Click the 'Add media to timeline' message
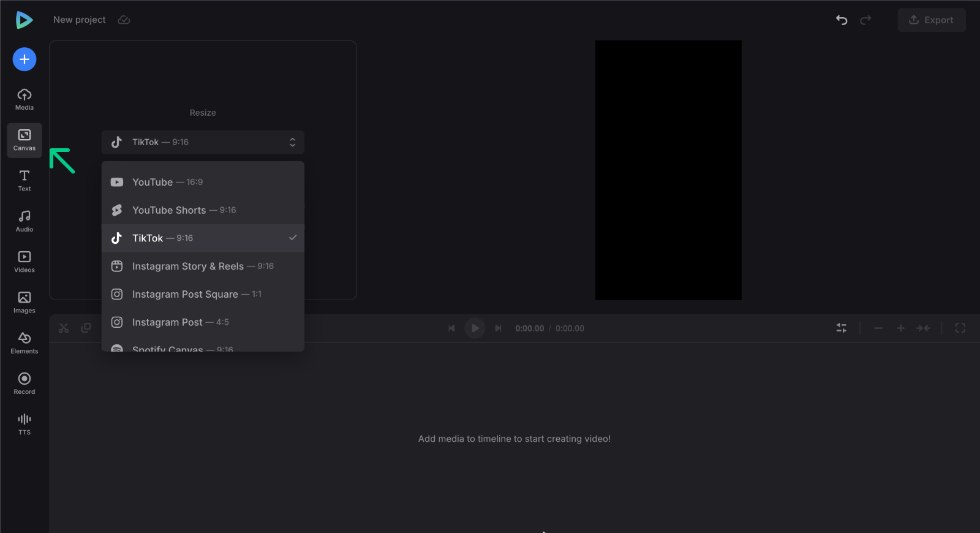Image resolution: width=980 pixels, height=533 pixels. 514,439
